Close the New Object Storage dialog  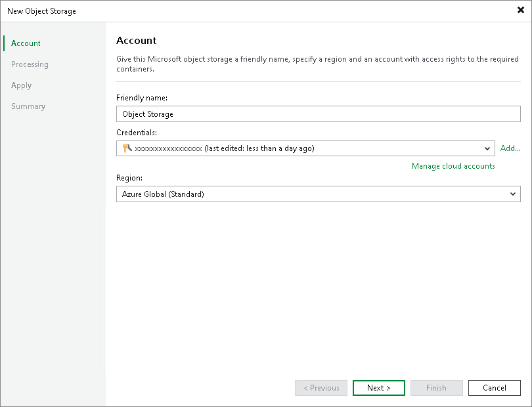pyautogui.click(x=521, y=10)
